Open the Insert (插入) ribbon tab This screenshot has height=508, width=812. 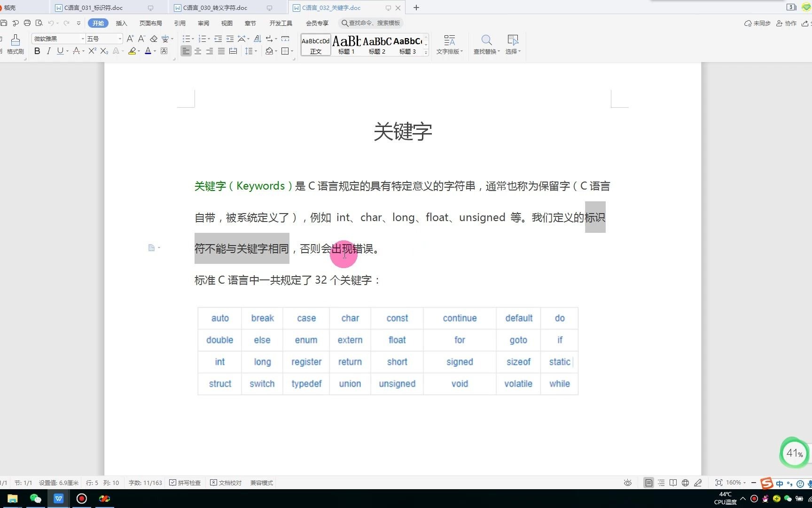coord(121,23)
